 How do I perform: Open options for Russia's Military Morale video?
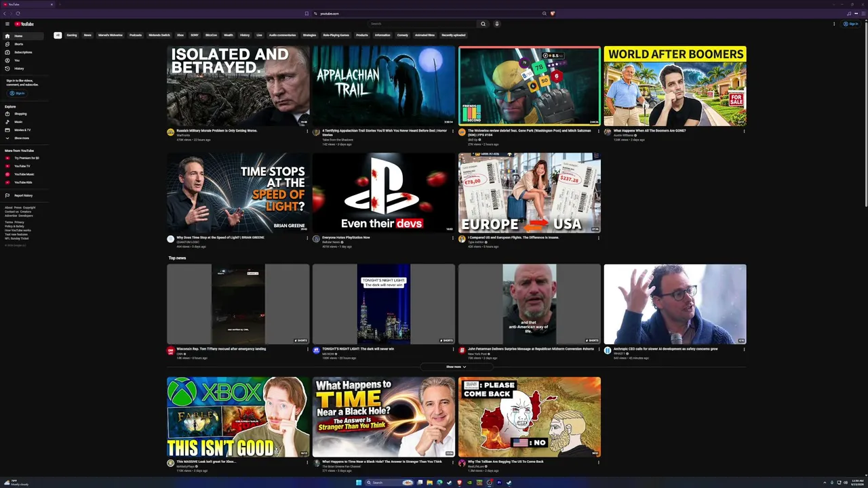[307, 131]
